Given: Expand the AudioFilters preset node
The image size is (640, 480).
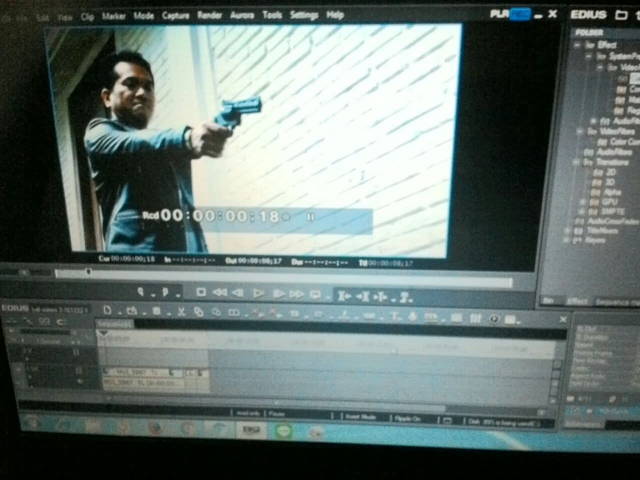Looking at the screenshot, I should click(x=593, y=121).
